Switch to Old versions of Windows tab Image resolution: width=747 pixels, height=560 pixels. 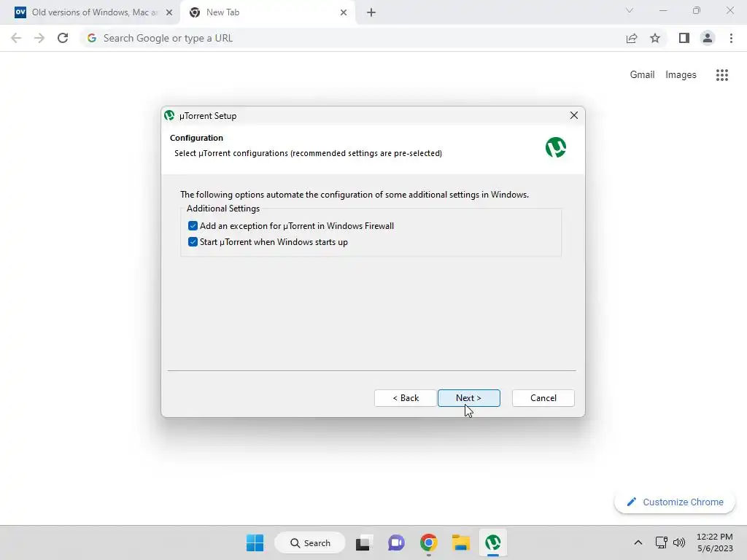tap(89, 12)
